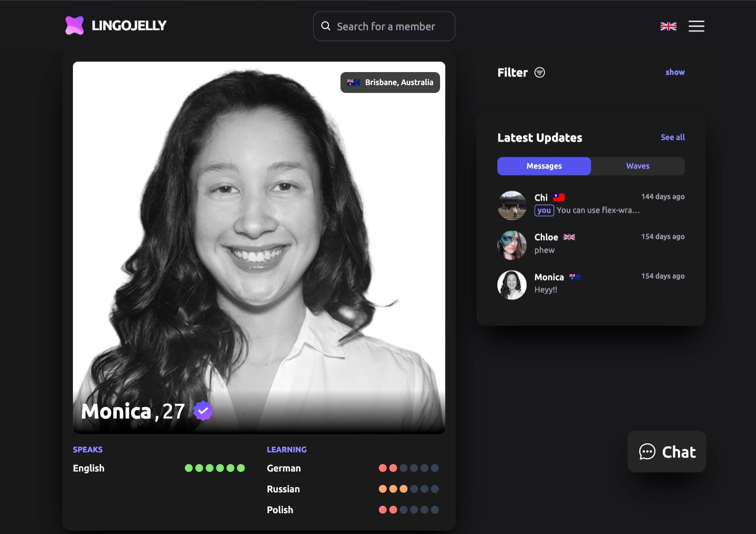Click the Brisbane, Australia location tag

(x=390, y=82)
